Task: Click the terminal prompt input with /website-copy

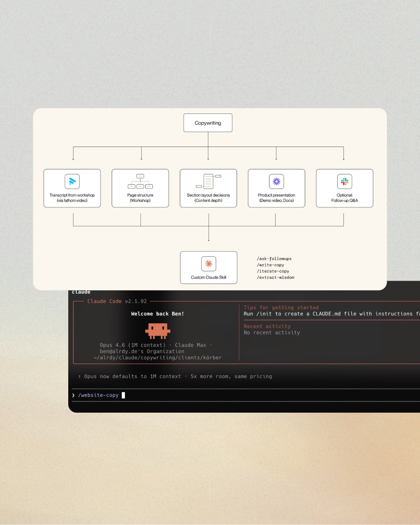Action: [246, 395]
